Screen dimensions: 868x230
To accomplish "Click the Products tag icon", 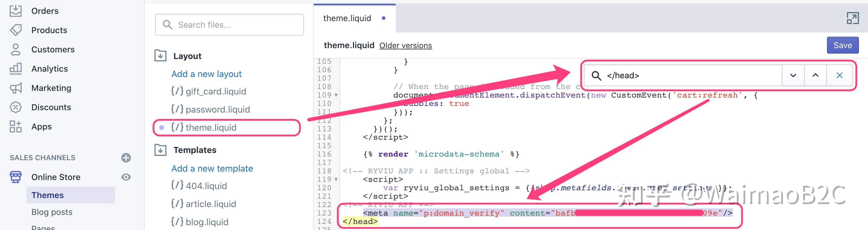I will 15,30.
